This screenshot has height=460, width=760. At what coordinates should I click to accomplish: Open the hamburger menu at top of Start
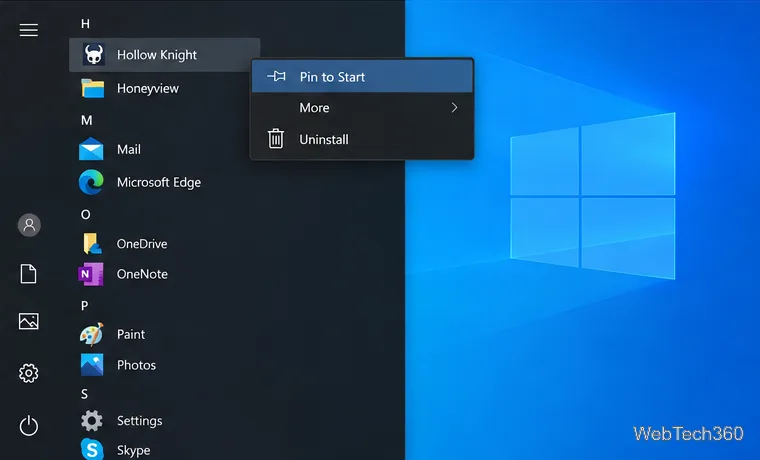click(29, 30)
